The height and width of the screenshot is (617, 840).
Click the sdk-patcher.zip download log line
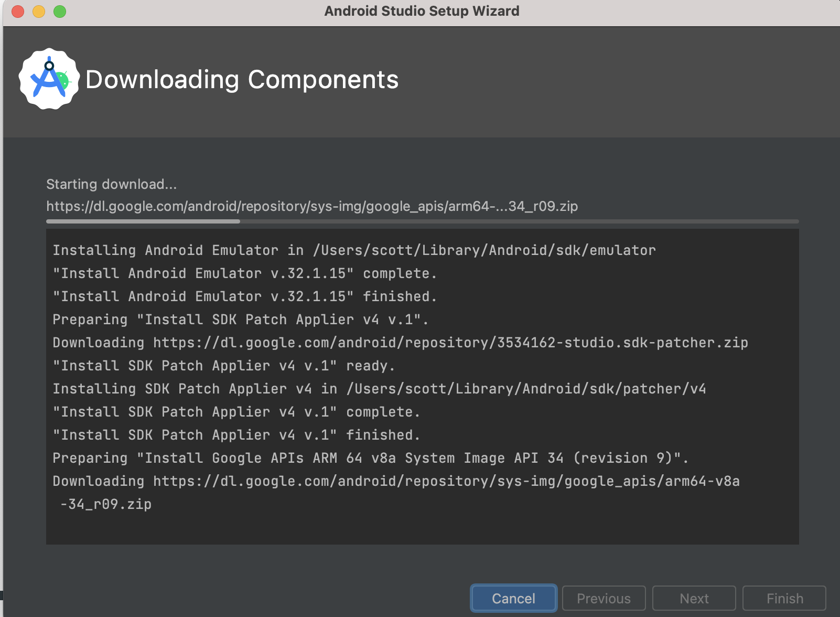[x=401, y=343]
